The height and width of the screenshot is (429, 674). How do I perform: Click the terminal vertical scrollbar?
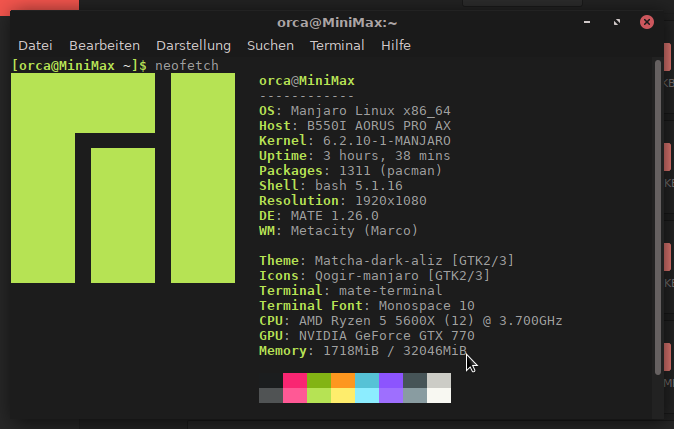pyautogui.click(x=658, y=217)
